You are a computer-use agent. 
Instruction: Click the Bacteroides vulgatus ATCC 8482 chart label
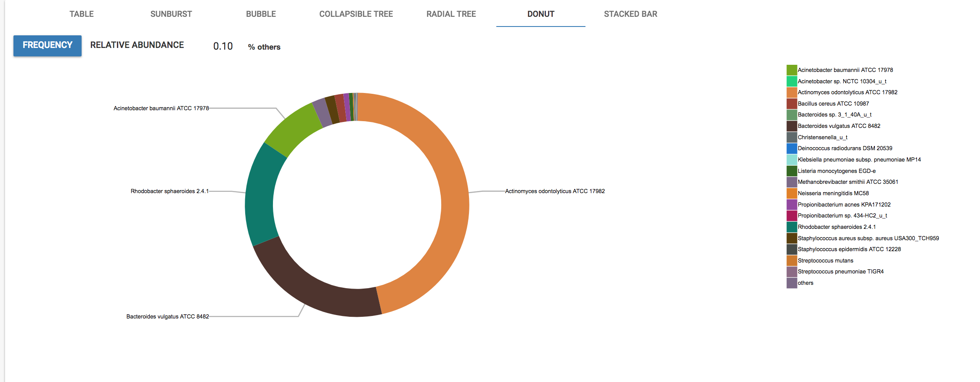click(167, 316)
